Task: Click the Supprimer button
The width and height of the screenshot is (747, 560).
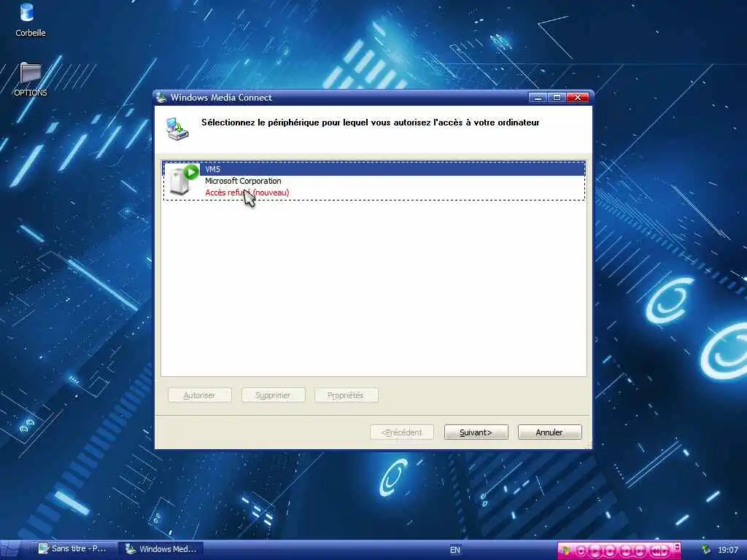Action: [273, 395]
